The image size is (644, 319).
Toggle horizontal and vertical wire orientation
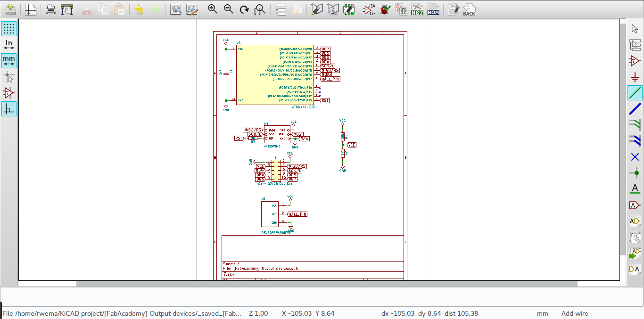point(8,109)
